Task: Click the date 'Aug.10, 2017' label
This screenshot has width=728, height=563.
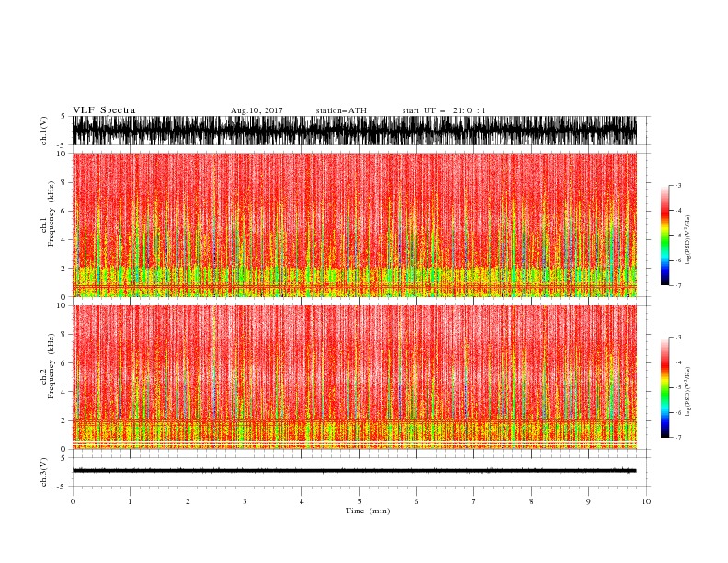Action: (256, 110)
